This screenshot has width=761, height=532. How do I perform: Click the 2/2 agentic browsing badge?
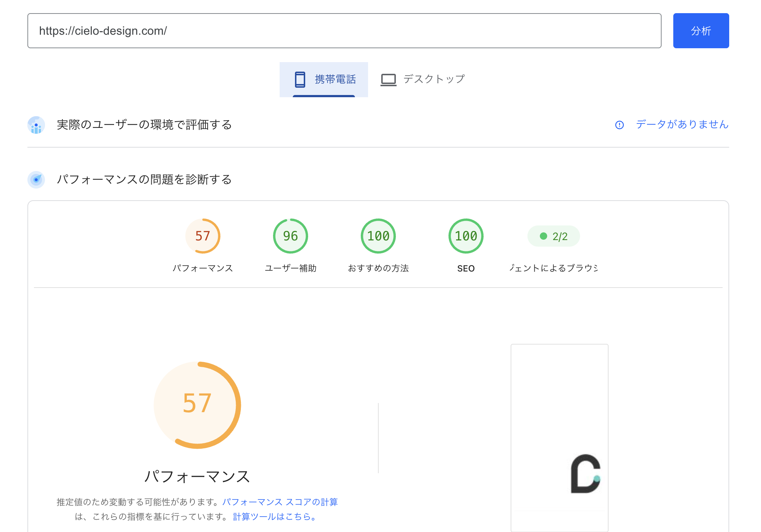(x=553, y=236)
